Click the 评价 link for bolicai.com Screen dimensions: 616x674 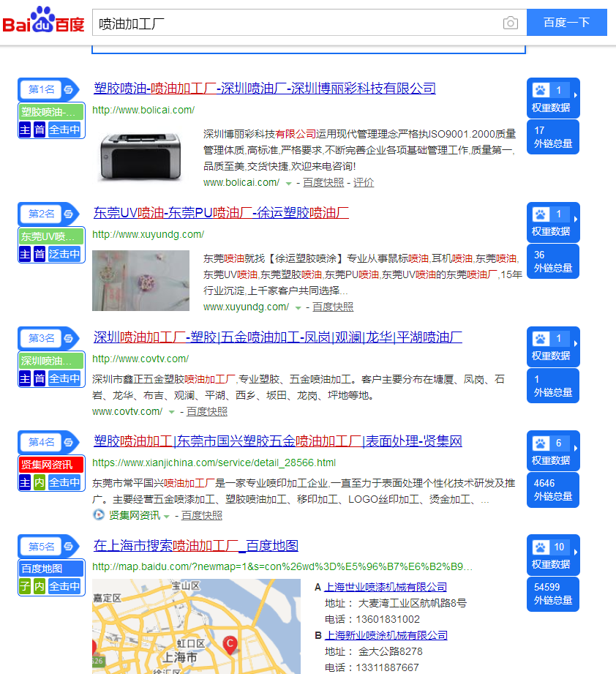[x=364, y=183]
